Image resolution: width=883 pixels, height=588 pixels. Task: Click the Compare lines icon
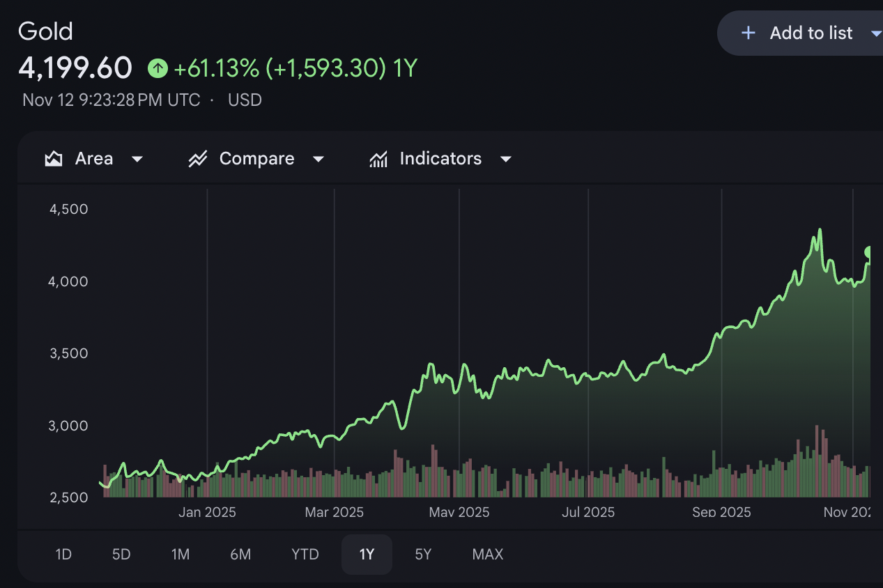pyautogui.click(x=198, y=159)
